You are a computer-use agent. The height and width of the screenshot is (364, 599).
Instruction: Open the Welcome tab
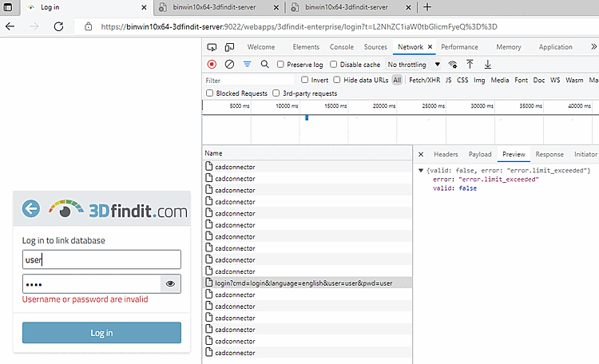coord(261,47)
